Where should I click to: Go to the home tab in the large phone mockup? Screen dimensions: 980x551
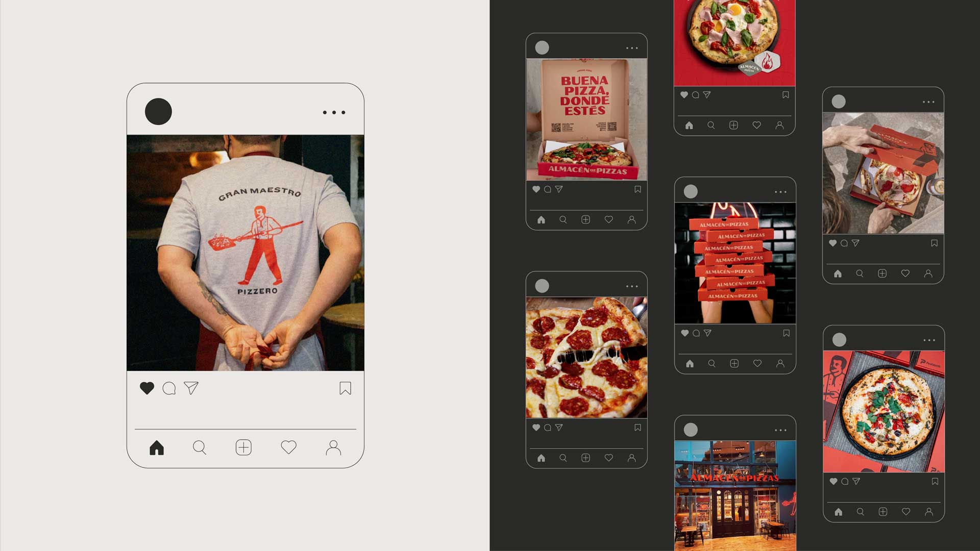pyautogui.click(x=157, y=447)
